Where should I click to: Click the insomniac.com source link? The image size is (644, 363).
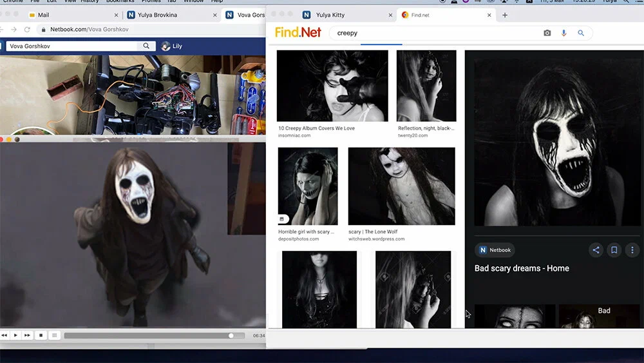point(294,135)
